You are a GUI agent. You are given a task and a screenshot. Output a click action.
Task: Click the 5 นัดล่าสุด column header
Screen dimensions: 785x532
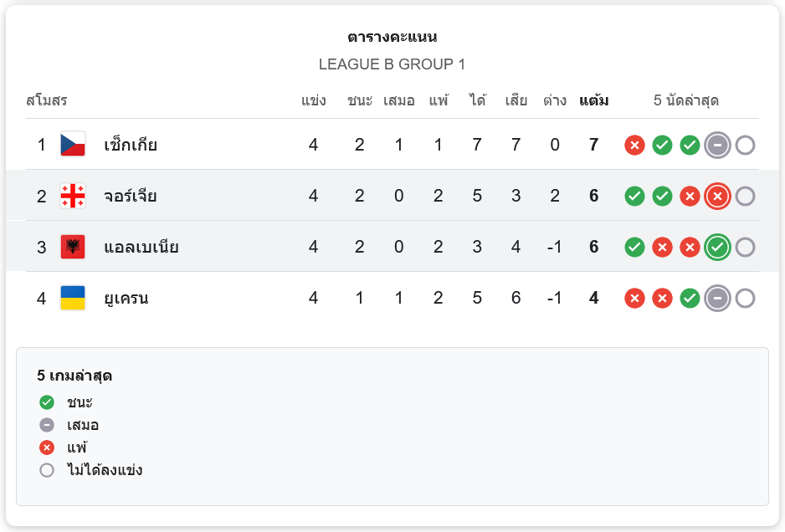(686, 101)
